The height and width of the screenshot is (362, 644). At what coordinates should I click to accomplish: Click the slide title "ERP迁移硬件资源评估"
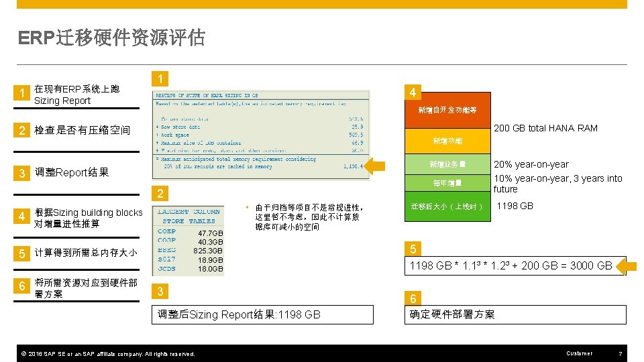point(111,38)
